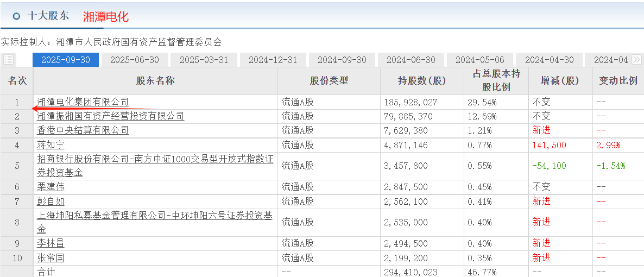Click the red increase value 141,500

[x=549, y=145]
